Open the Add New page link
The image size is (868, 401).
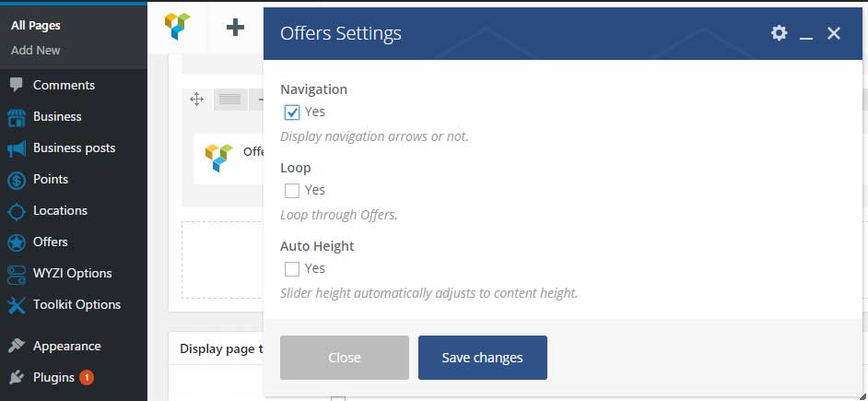[x=35, y=51]
